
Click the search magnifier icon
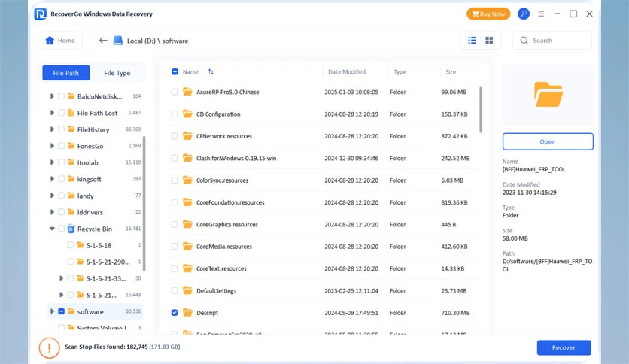pos(524,41)
